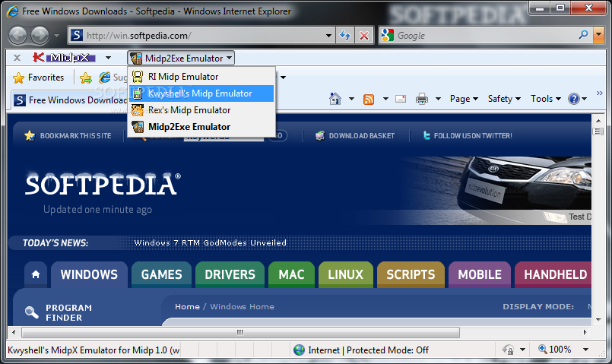Switch to the GAMES category tab

pos(162,274)
